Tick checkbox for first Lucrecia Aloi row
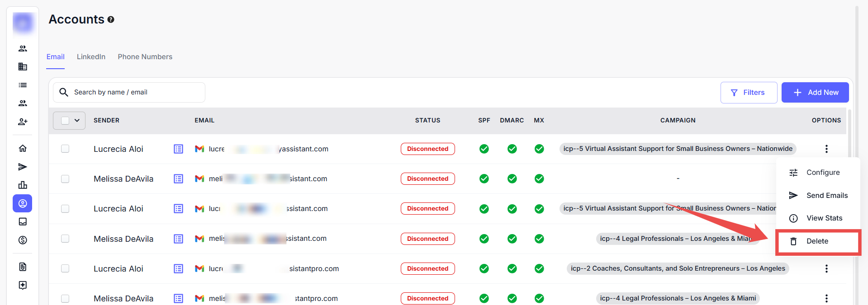The image size is (868, 305). point(65,149)
